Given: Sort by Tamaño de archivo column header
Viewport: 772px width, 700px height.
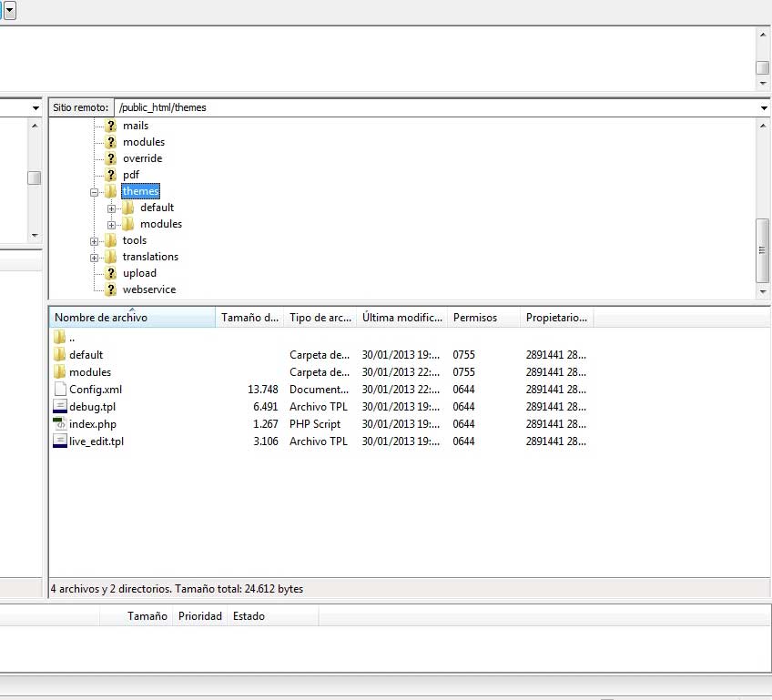Looking at the screenshot, I should [249, 318].
